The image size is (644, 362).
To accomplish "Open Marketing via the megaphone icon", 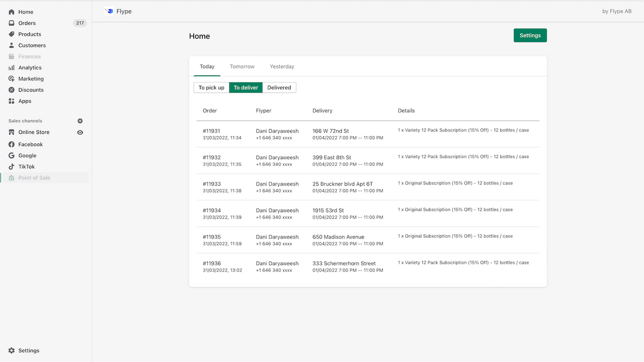I will pyautogui.click(x=12, y=79).
